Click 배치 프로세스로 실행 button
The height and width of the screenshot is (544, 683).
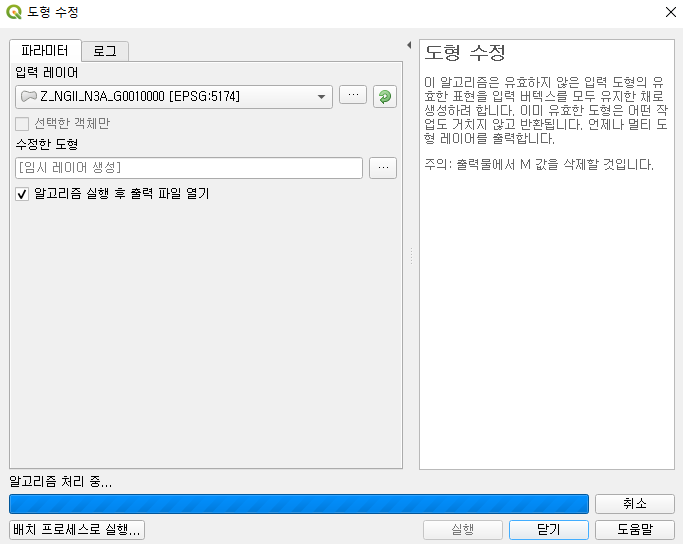pos(77,530)
